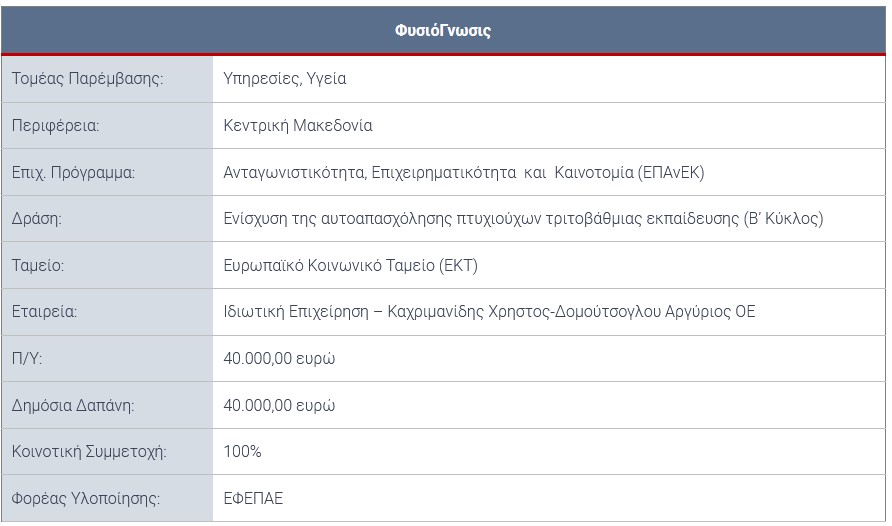Click the Υπηρεσίες, Υγεία value
The image size is (892, 526).
284,78
